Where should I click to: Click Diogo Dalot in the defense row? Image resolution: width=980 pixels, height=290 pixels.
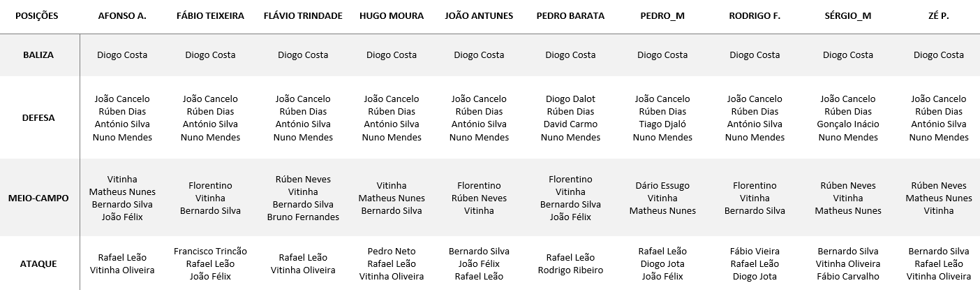(x=570, y=99)
